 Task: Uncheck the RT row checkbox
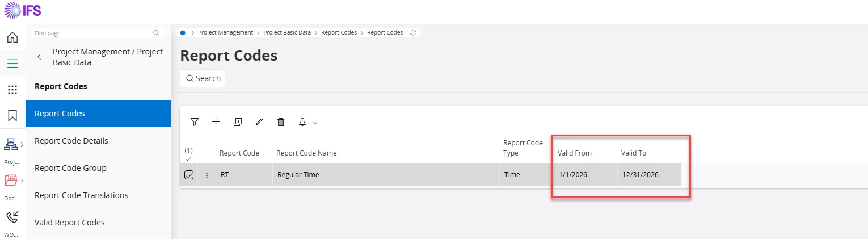(189, 175)
